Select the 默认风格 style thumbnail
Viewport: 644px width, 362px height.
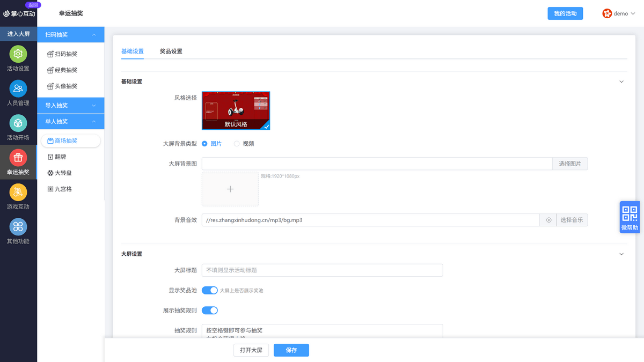[x=236, y=110]
